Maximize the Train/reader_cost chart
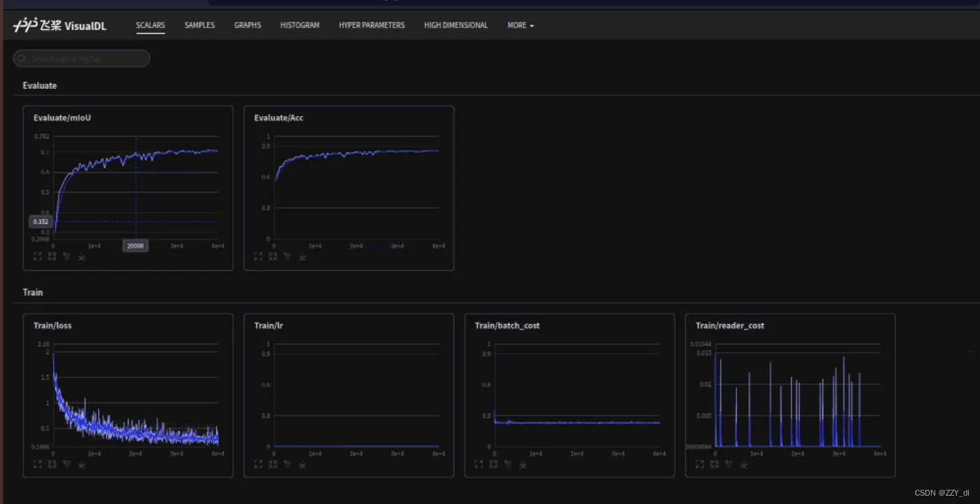The image size is (980, 504). tap(700, 463)
